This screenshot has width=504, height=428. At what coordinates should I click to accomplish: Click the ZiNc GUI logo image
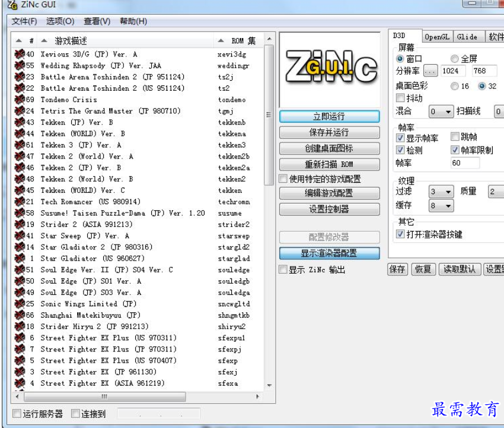tap(330, 69)
